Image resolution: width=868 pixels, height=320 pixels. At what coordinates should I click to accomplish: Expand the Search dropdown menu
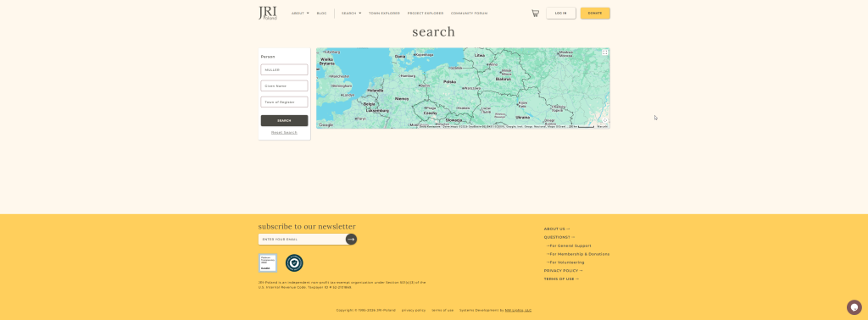[351, 14]
